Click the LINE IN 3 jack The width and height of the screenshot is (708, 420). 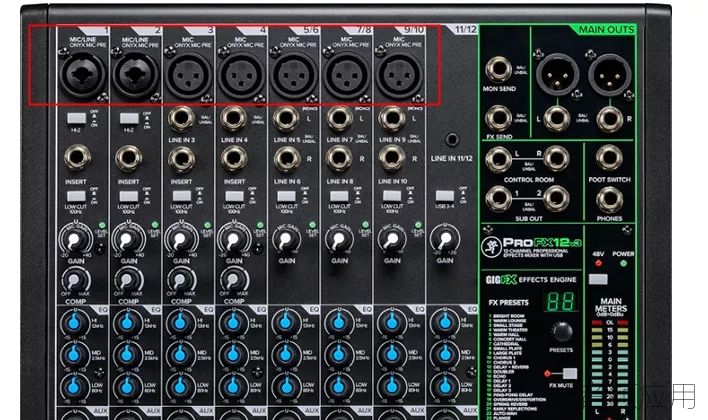tap(182, 118)
